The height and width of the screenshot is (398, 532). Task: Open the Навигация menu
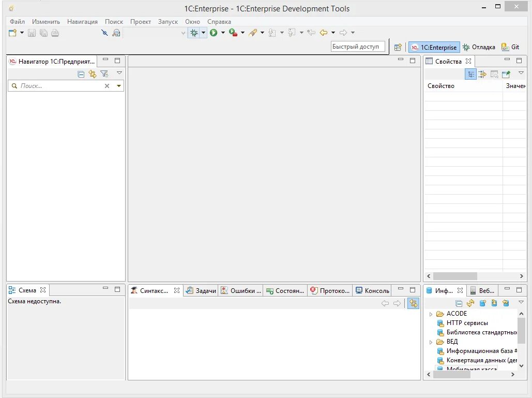click(82, 22)
